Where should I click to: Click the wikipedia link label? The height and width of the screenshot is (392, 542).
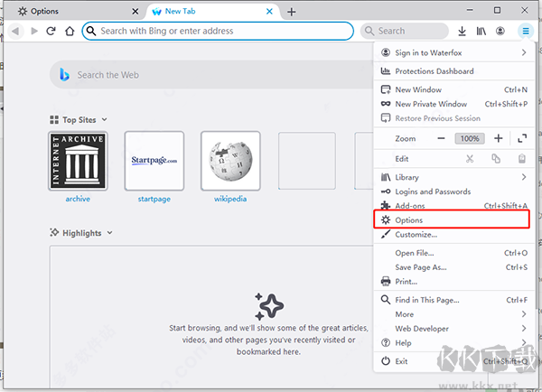click(230, 199)
